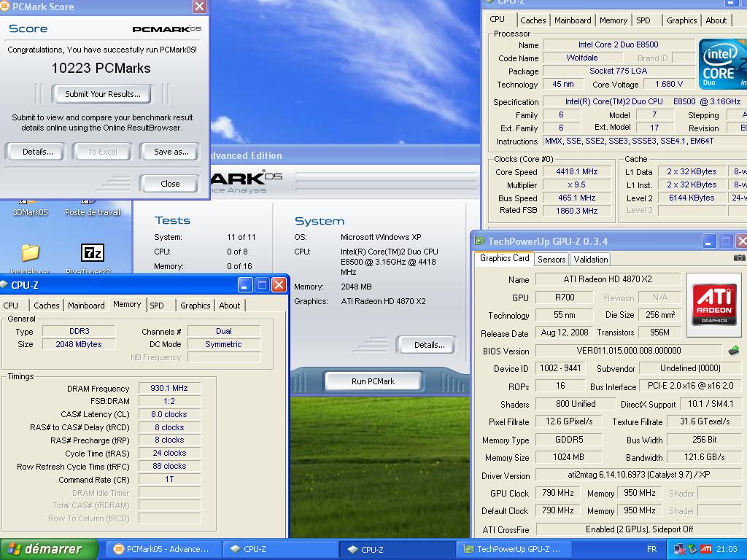Click the To Excel button
The width and height of the screenshot is (747, 560).
click(x=103, y=152)
